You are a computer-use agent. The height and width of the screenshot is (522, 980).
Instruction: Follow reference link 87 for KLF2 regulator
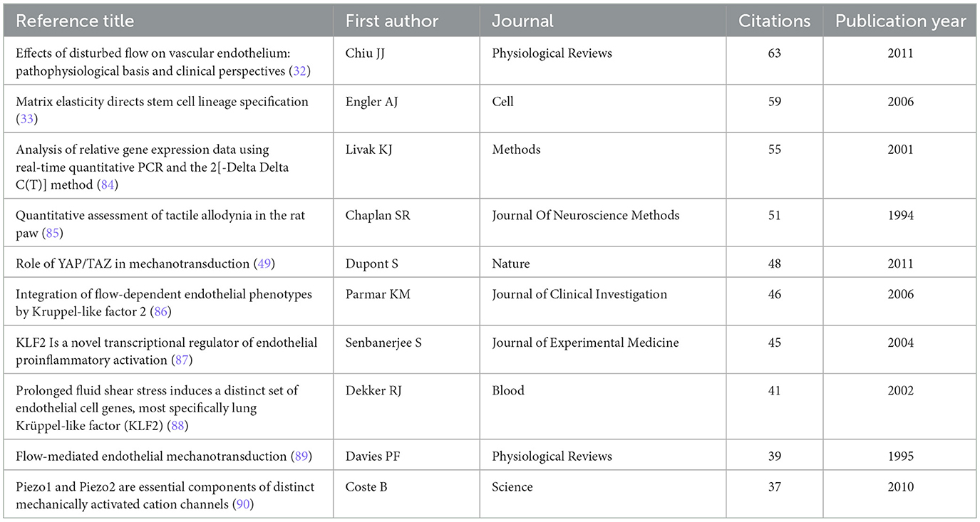click(182, 360)
